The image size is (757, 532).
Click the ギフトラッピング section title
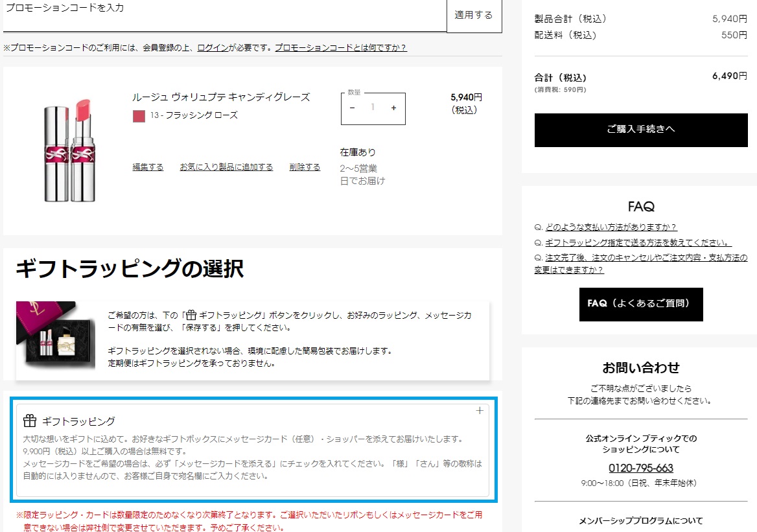pyautogui.click(x=78, y=421)
